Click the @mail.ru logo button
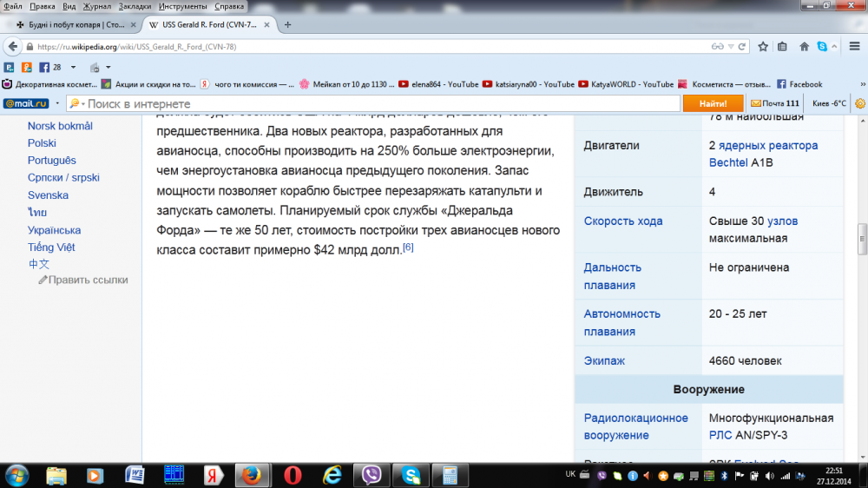The height and width of the screenshot is (488, 868). pos(26,103)
